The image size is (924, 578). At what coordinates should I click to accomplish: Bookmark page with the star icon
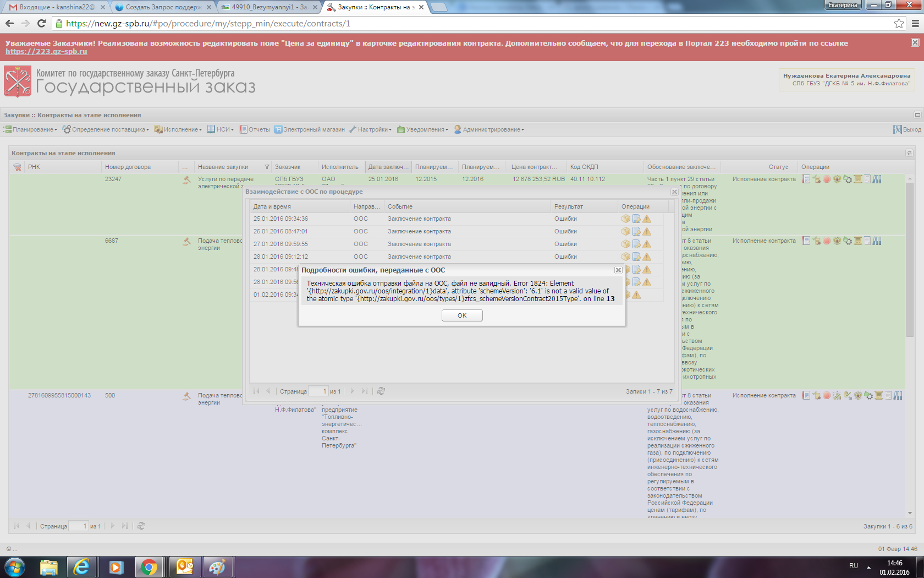coord(899,23)
